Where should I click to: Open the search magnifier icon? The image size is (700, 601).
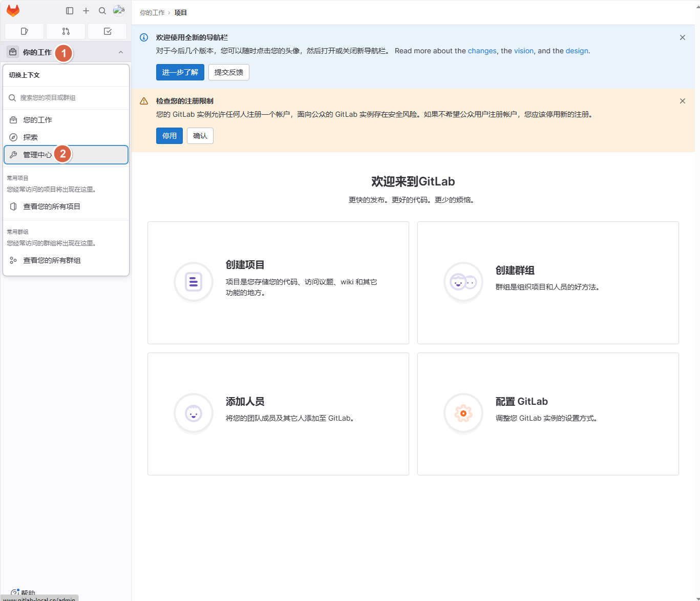click(102, 11)
